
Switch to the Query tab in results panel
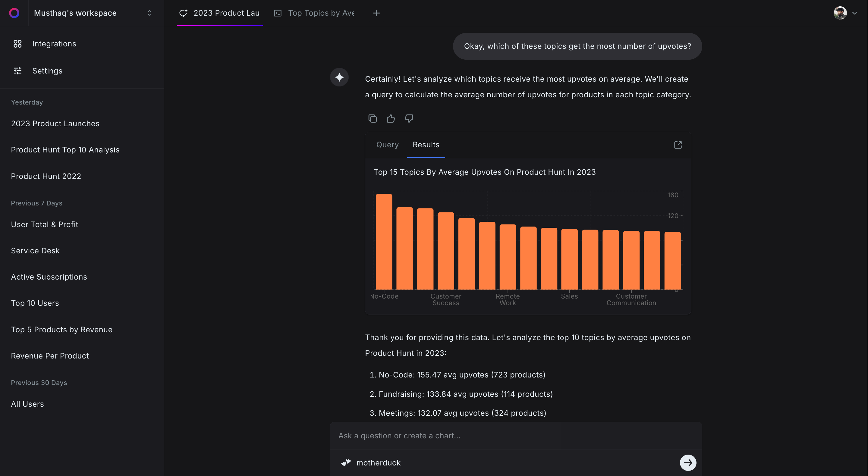(x=387, y=144)
